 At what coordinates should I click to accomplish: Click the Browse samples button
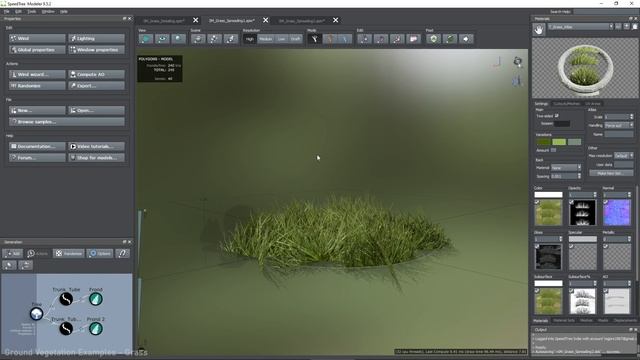pyautogui.click(x=67, y=122)
